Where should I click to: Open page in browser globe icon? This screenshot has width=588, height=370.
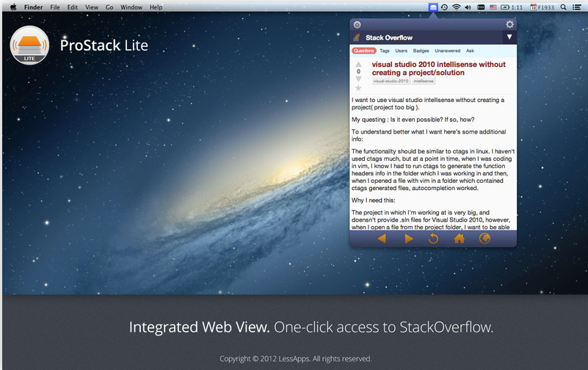click(484, 239)
